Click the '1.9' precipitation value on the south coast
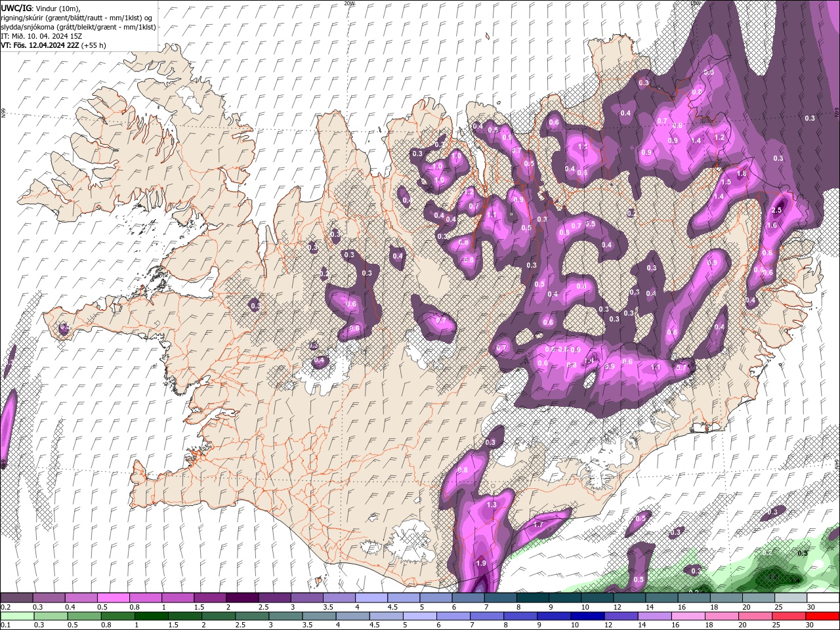Viewport: 840px width, 630px height. tap(481, 563)
